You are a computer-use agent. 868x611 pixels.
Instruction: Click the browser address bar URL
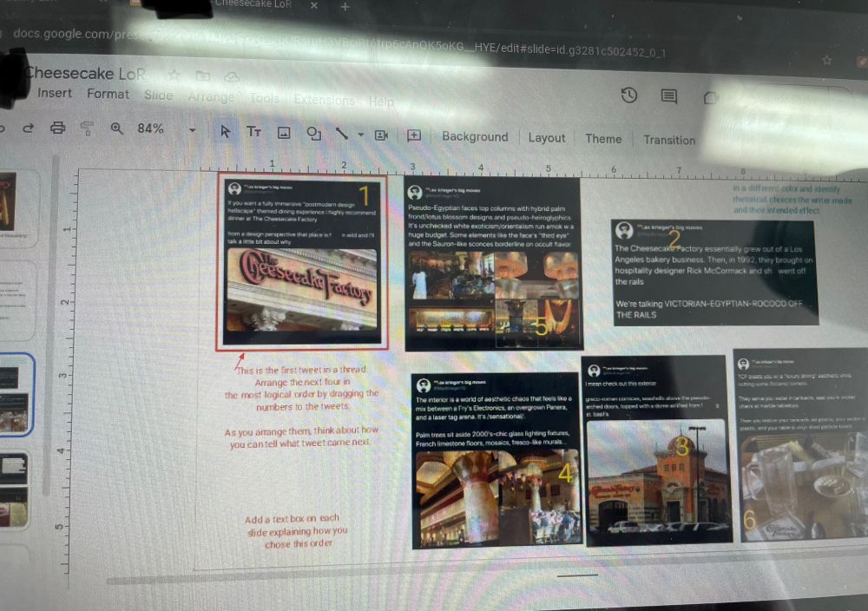339,43
